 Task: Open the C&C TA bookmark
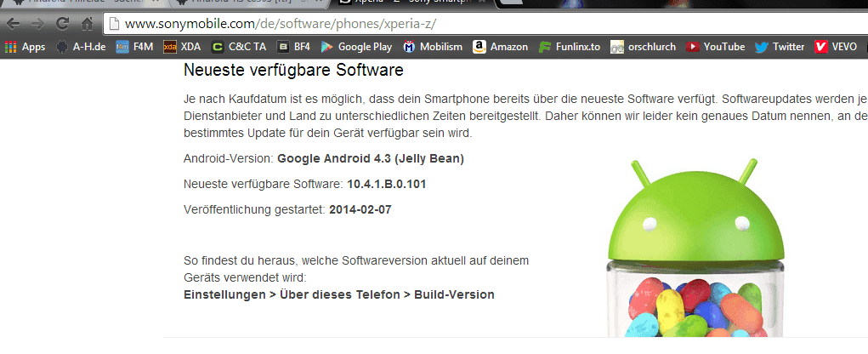pos(239,47)
